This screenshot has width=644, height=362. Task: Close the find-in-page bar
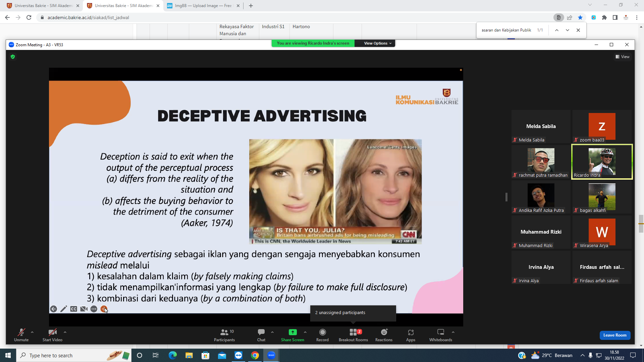tap(578, 30)
